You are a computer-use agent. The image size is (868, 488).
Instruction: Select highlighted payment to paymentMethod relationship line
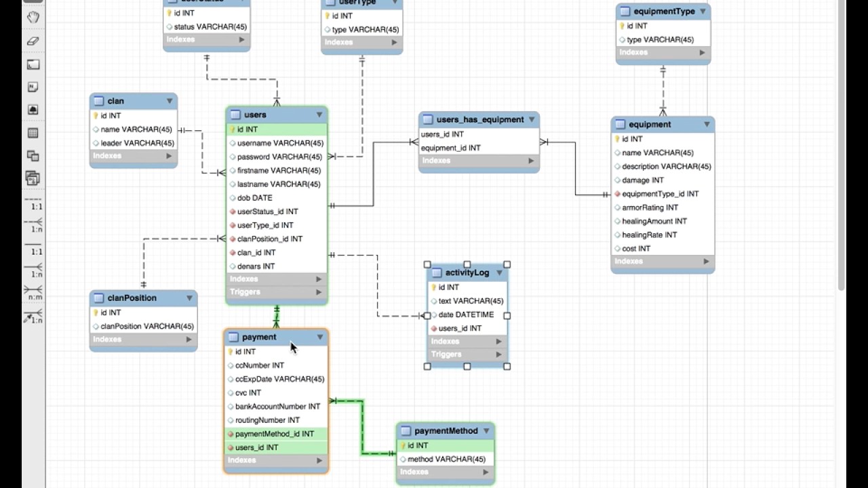(x=362, y=427)
